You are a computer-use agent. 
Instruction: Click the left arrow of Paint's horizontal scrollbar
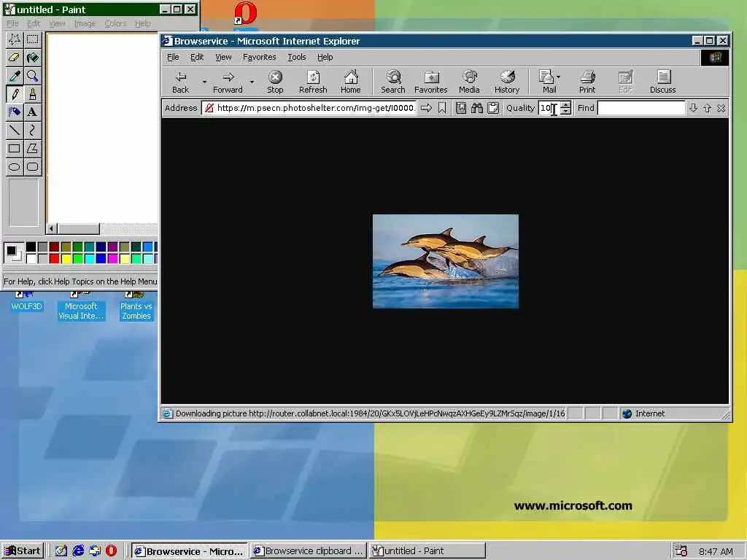click(x=52, y=229)
